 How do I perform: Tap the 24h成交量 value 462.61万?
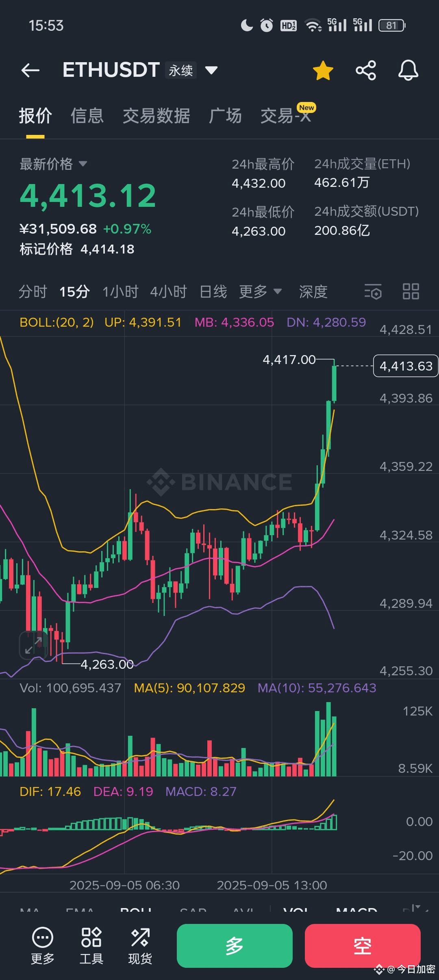point(342,182)
